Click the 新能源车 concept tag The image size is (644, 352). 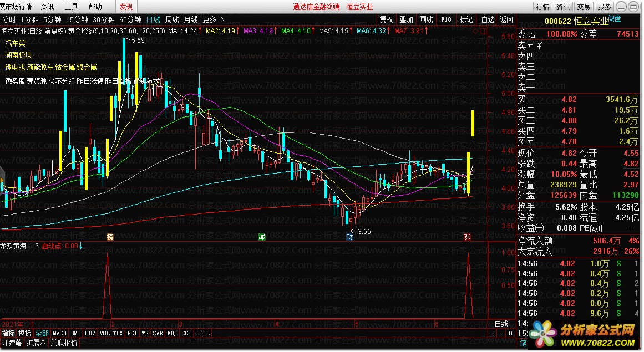(x=40, y=67)
